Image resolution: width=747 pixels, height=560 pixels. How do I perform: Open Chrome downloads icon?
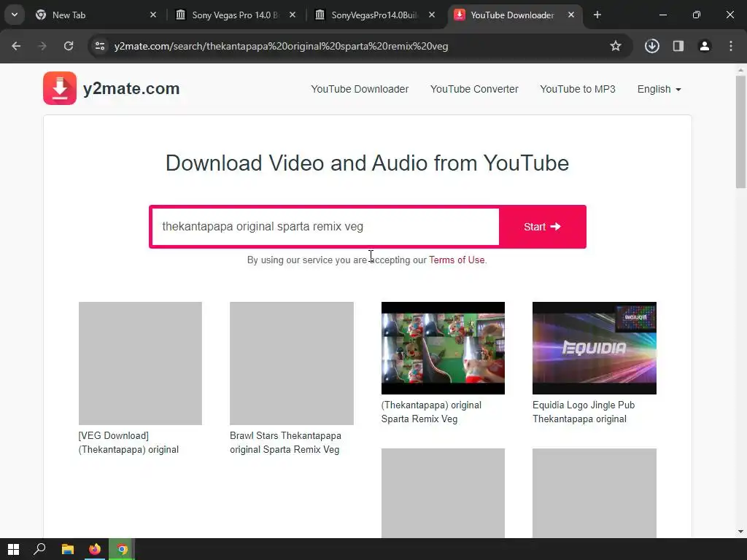tap(651, 46)
